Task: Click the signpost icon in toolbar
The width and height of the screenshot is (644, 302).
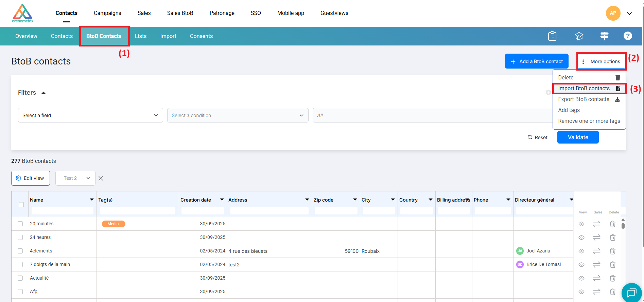Action: (604, 36)
